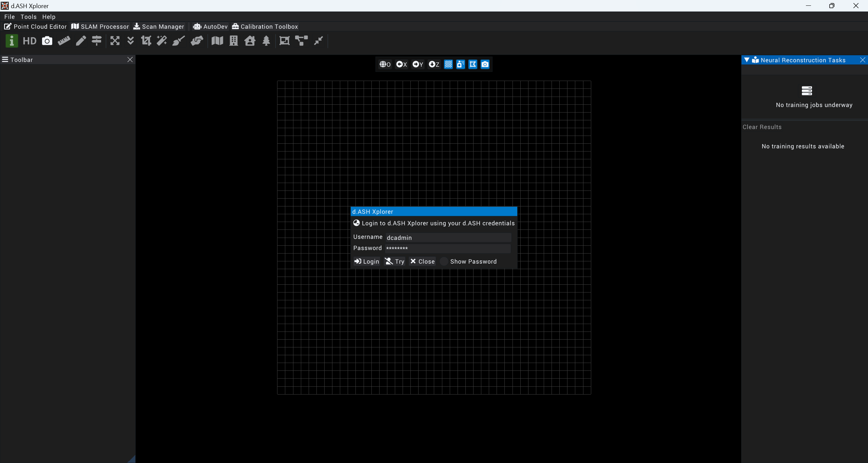Close the Neural Reconstruction Tasks panel
This screenshot has height=463, width=868.
(x=863, y=60)
